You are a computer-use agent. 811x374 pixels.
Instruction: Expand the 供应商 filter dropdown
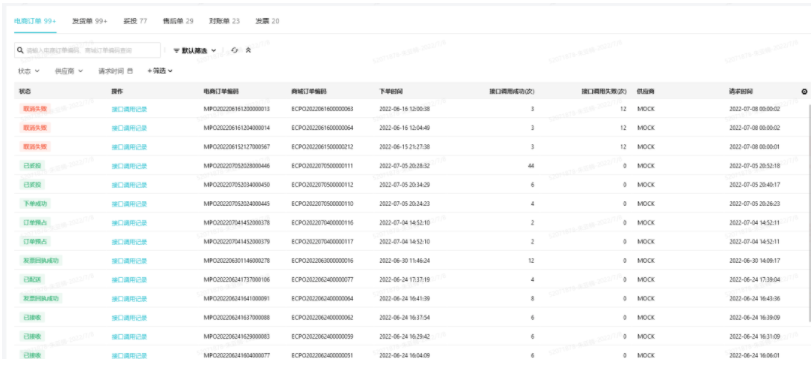point(69,71)
